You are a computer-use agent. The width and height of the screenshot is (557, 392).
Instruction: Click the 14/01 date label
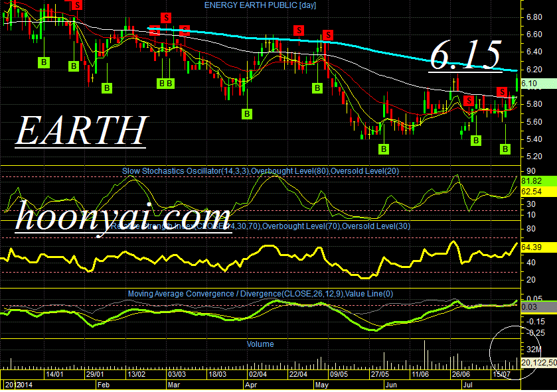(54, 374)
